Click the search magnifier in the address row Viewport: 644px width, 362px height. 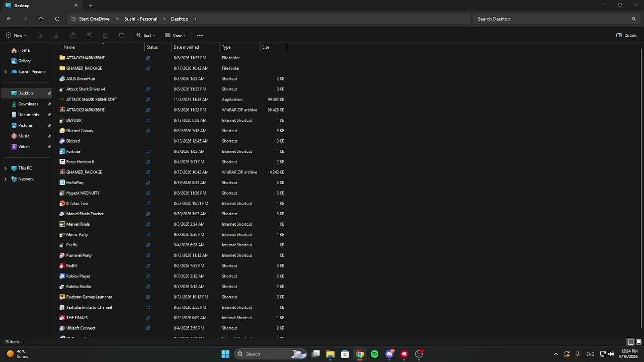tap(634, 19)
